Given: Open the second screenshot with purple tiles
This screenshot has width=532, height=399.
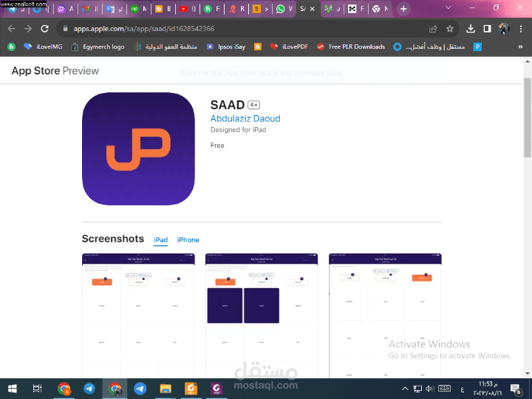Looking at the screenshot, I should coord(262,316).
